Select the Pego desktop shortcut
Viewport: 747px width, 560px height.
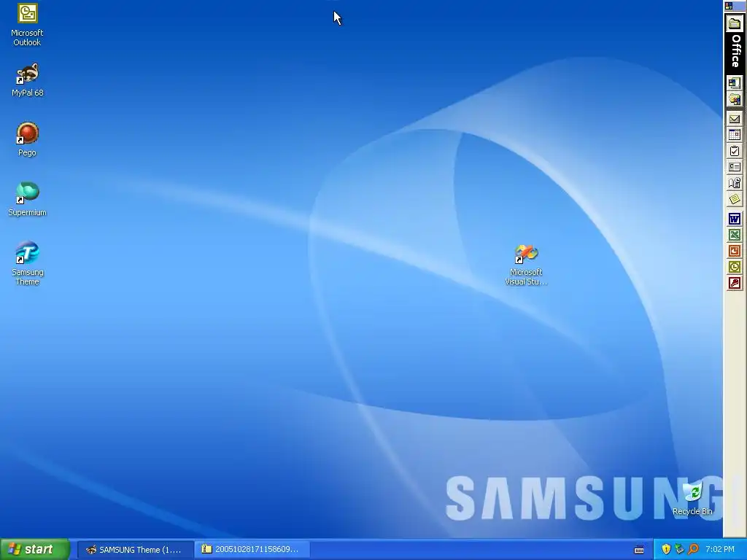coord(27,139)
